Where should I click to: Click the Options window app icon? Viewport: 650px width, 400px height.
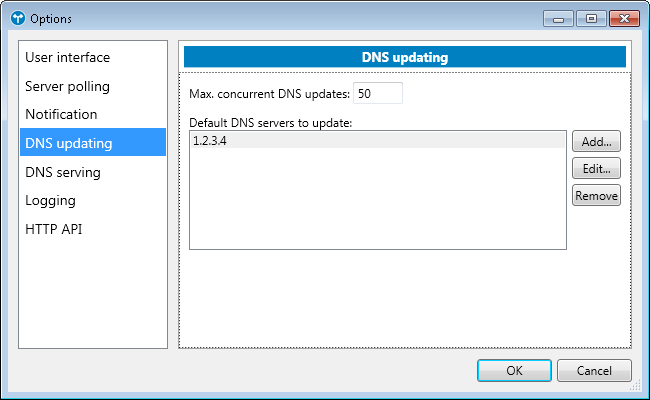pyautogui.click(x=15, y=19)
